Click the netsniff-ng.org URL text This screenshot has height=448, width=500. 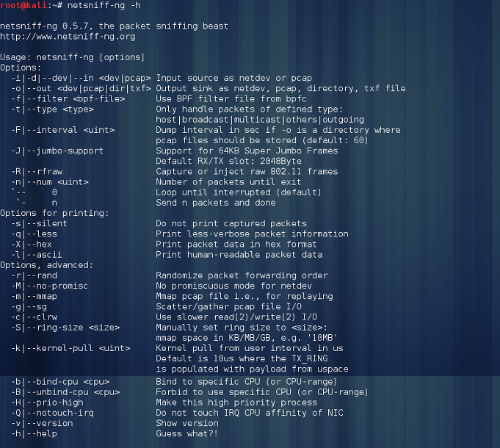(x=68, y=37)
